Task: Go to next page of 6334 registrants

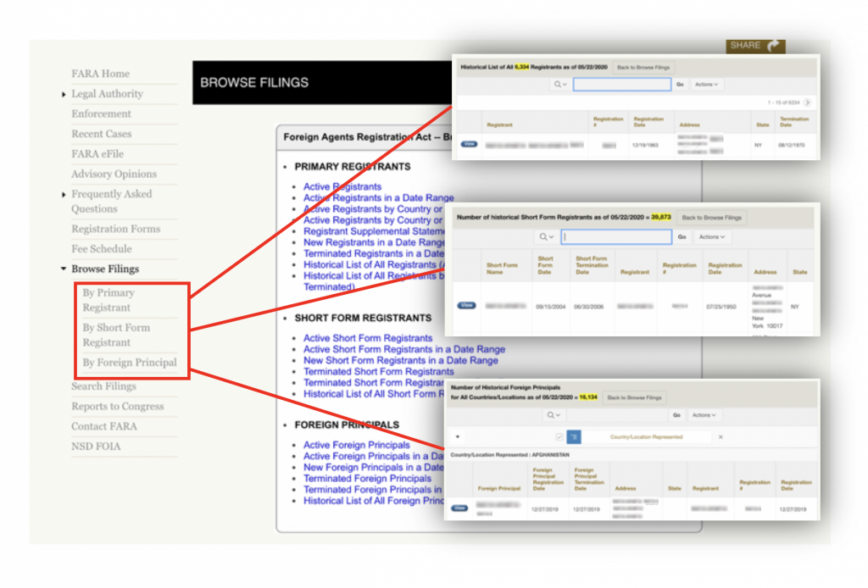Action: pyautogui.click(x=808, y=103)
